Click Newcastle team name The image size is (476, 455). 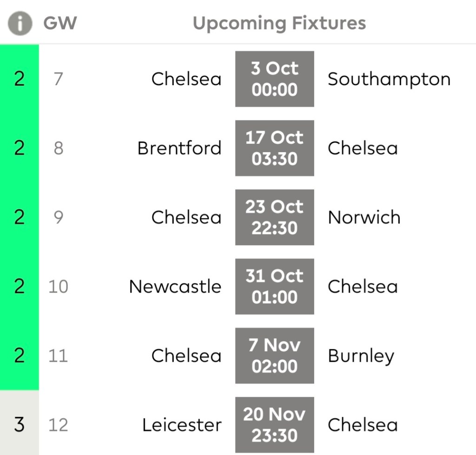pyautogui.click(x=175, y=287)
